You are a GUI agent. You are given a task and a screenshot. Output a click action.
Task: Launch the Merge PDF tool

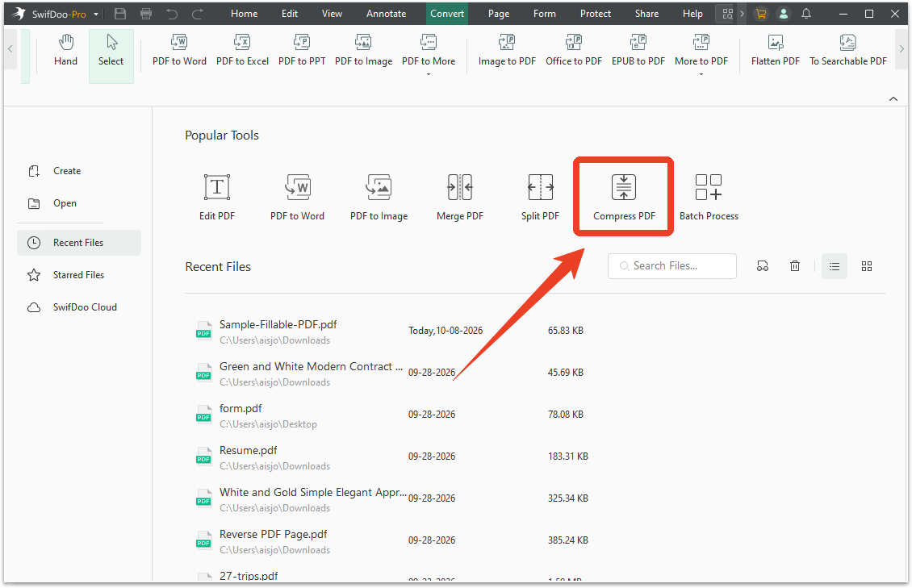pyautogui.click(x=460, y=198)
